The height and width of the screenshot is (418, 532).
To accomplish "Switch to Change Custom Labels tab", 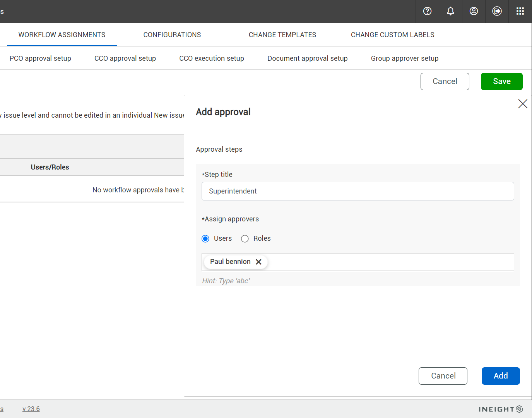I will click(x=392, y=34).
